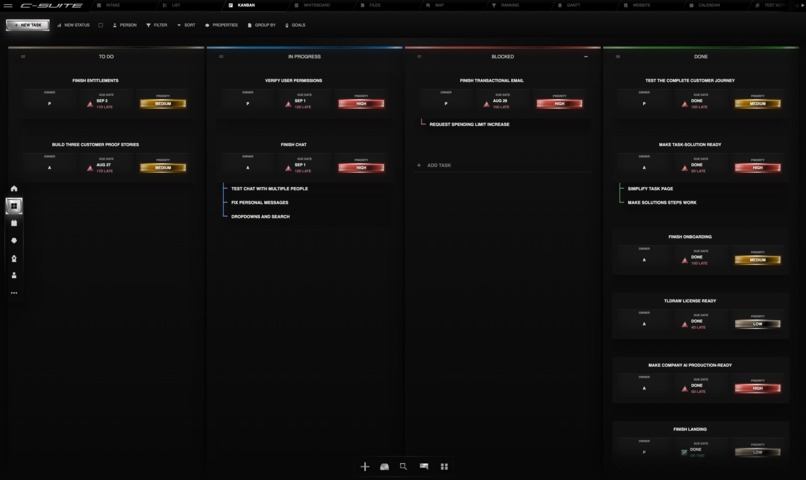Image resolution: width=806 pixels, height=480 pixels.
Task: Click Medium priority badge on Finish Entitlements
Action: coord(163,104)
